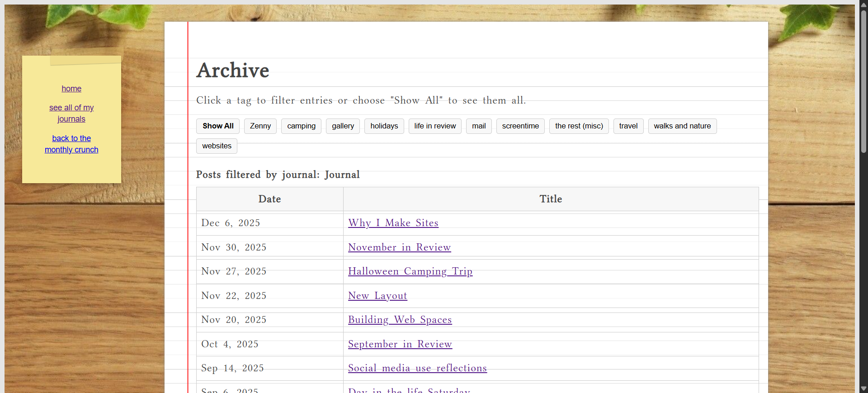Image resolution: width=868 pixels, height=393 pixels.
Task: Open the 'Building Web Spaces' post
Action: (x=400, y=320)
